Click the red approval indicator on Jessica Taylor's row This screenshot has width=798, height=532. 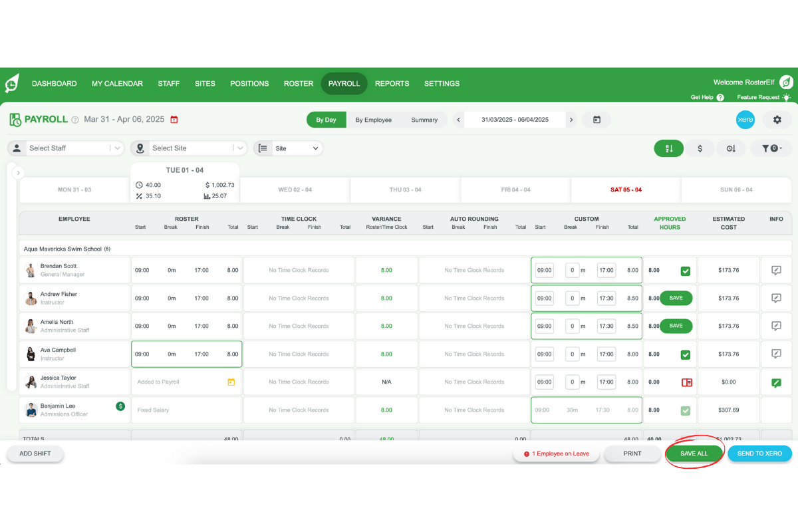[686, 382]
